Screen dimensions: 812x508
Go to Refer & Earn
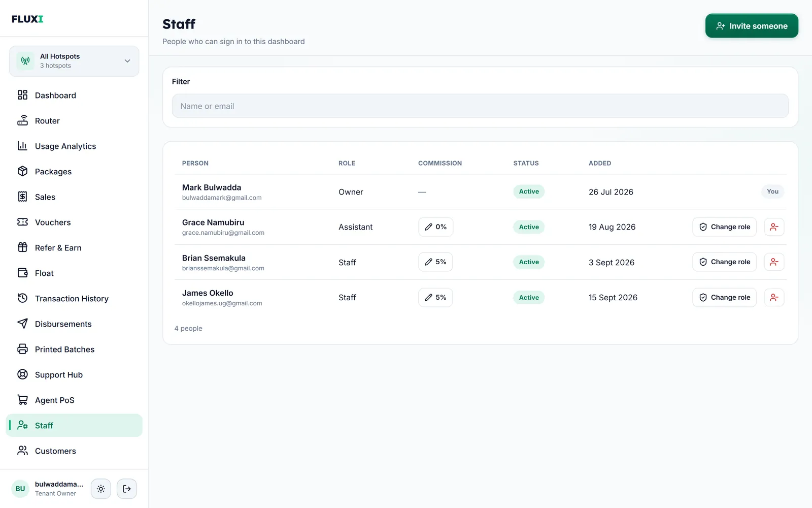[74, 248]
